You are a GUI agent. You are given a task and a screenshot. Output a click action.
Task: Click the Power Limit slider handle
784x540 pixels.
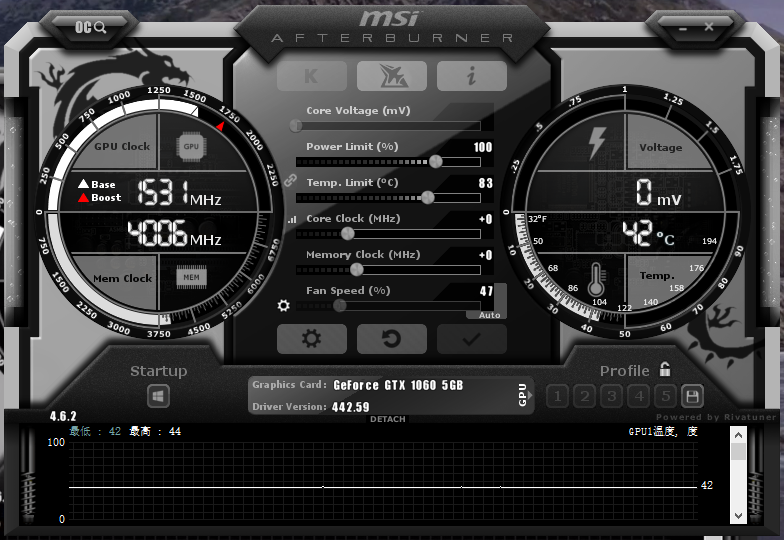[436, 162]
